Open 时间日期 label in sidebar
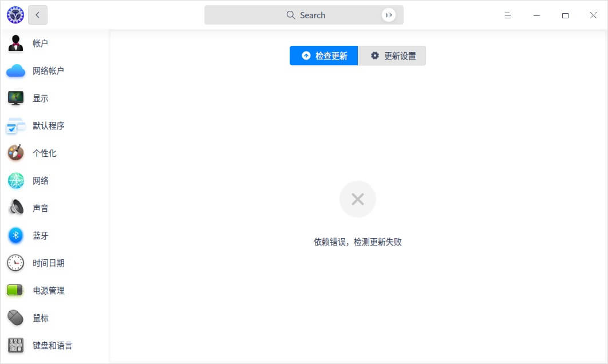Viewport: 608px width, 364px height. [49, 263]
